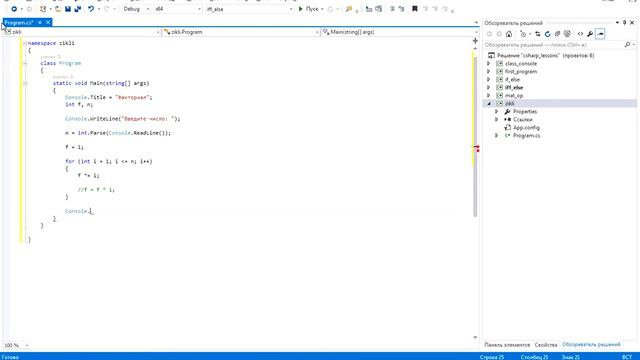Open the zikli project navigation dropdown
This screenshot has height=360, width=640.
[x=82, y=32]
